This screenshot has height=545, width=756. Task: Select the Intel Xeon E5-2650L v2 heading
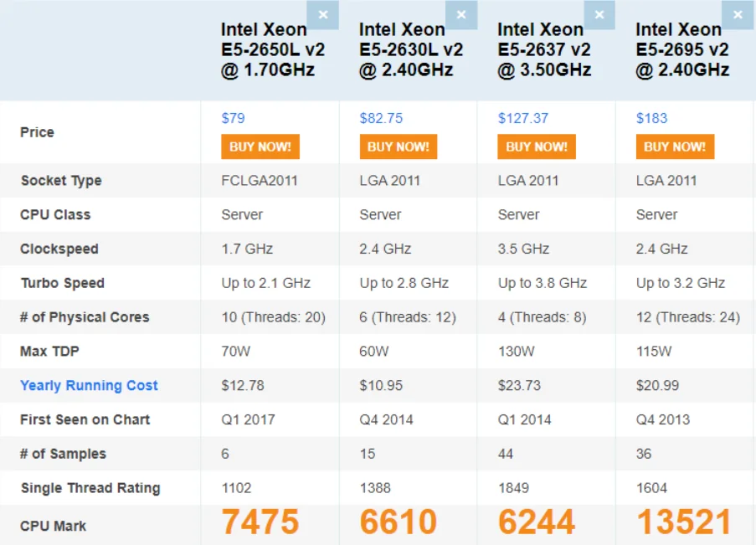[x=273, y=49]
